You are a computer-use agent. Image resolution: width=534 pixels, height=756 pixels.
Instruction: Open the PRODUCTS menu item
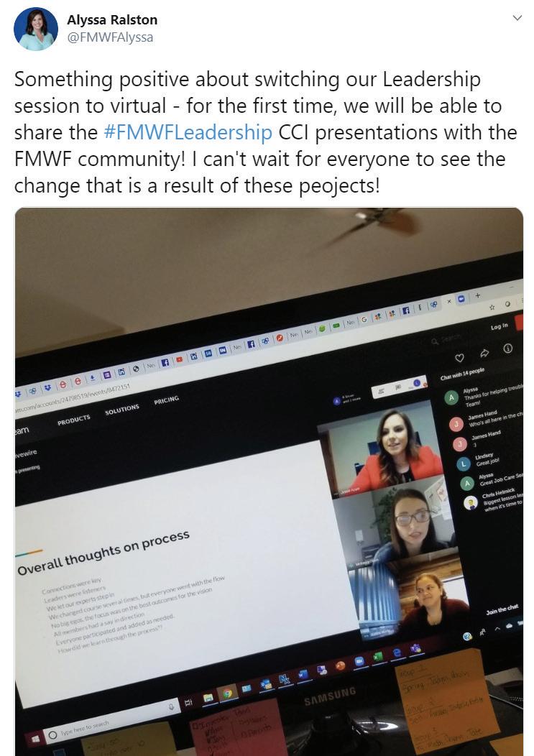coord(74,420)
